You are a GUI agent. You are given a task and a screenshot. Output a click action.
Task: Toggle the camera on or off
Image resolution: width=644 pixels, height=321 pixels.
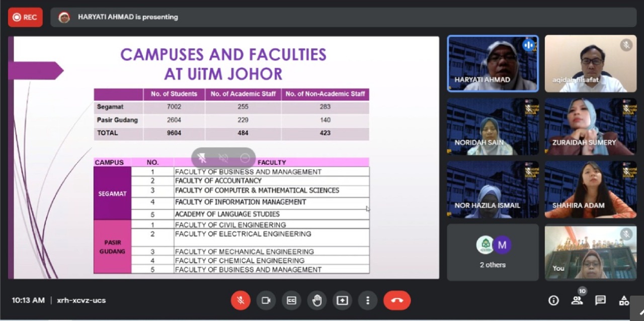[266, 300]
